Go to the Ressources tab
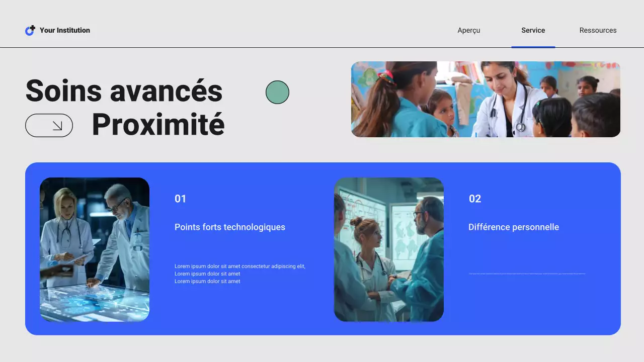The width and height of the screenshot is (644, 362). pyautogui.click(x=598, y=30)
